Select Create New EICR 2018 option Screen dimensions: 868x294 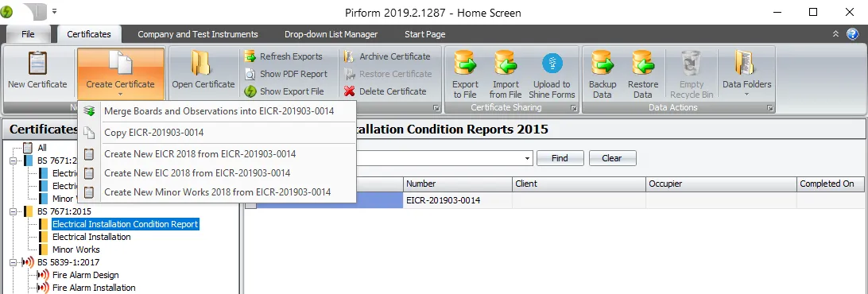coord(218,154)
